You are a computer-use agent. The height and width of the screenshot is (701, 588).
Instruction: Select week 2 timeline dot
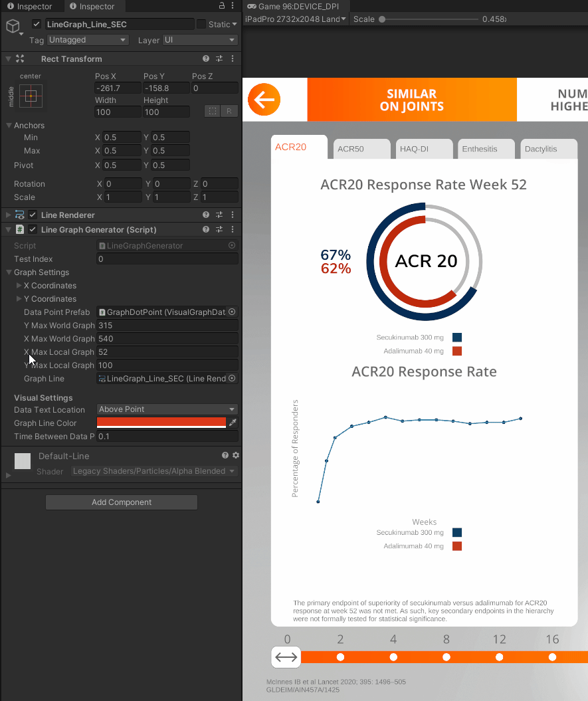tap(340, 656)
